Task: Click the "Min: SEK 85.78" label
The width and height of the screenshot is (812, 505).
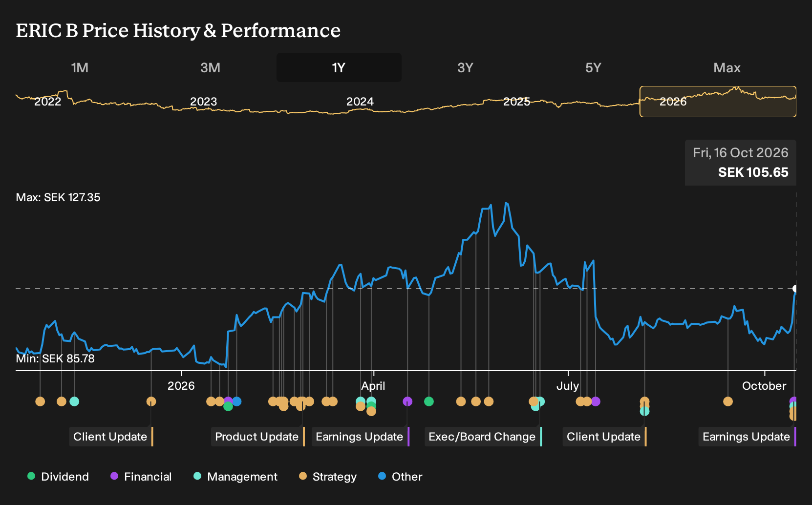Action: coord(55,358)
